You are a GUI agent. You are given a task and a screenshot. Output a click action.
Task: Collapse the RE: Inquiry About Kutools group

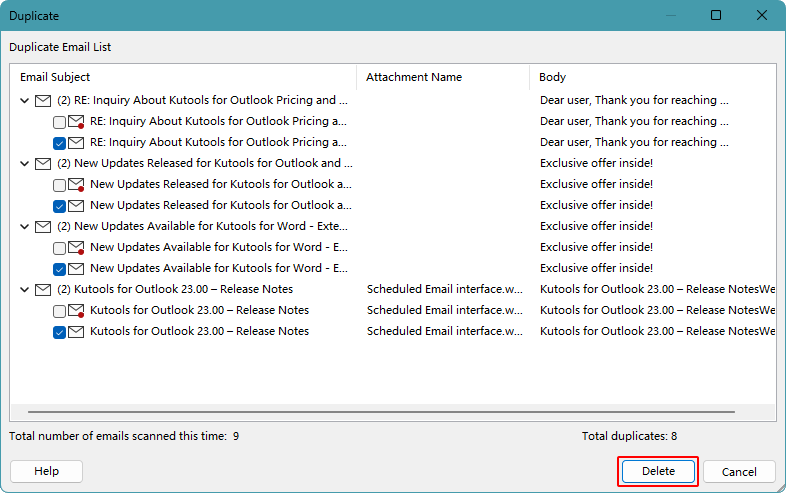coord(24,101)
